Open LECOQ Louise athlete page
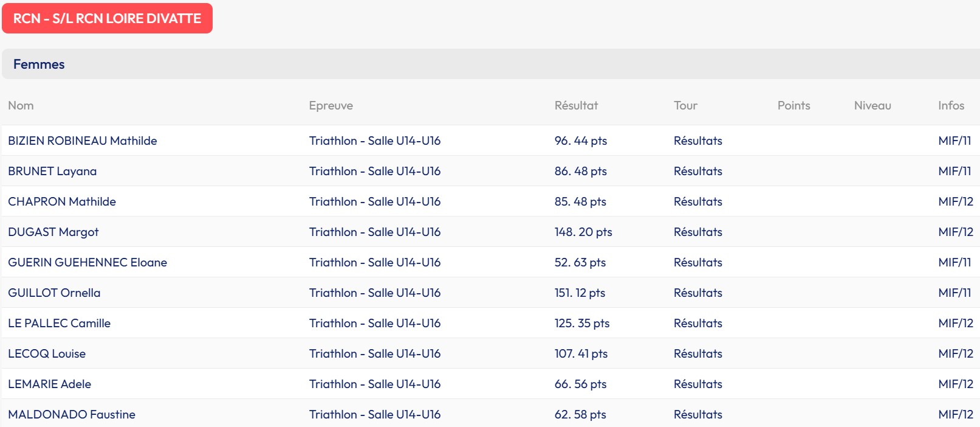The image size is (980, 427). pyautogui.click(x=47, y=353)
